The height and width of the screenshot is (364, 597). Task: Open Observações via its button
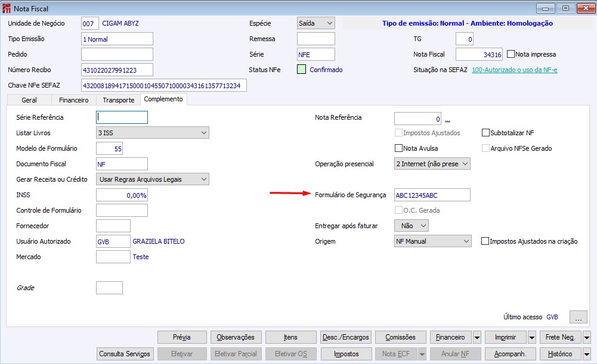pos(236,337)
